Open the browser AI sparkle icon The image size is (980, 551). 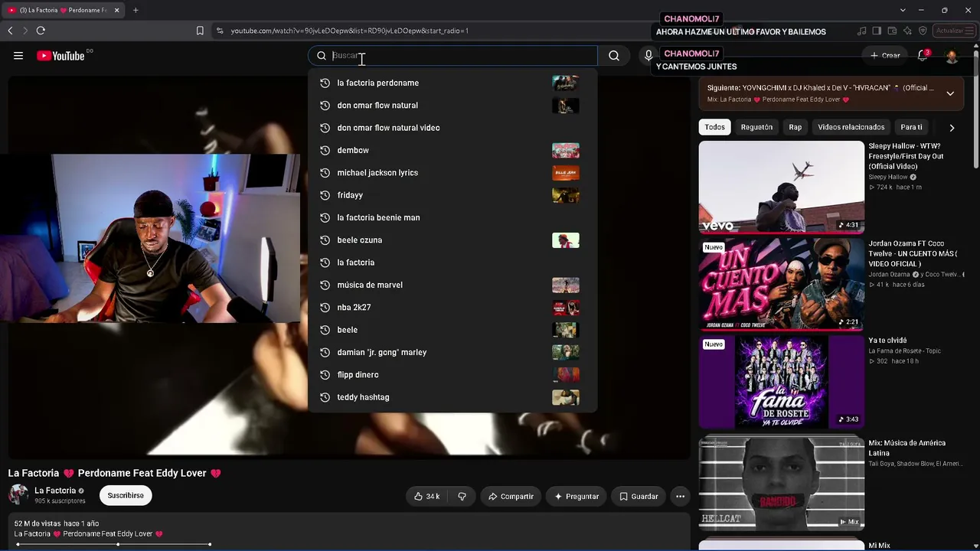907,31
